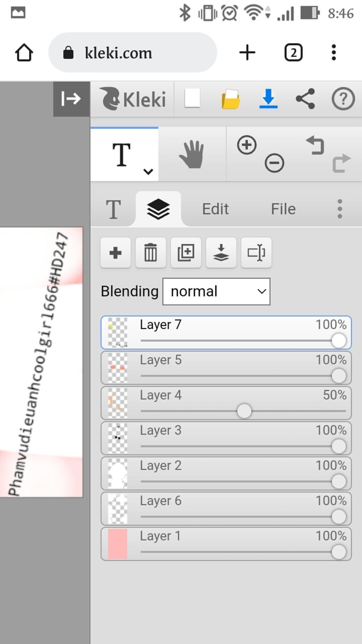Open the Blending mode dropdown
The height and width of the screenshot is (644, 362).
[x=216, y=292]
